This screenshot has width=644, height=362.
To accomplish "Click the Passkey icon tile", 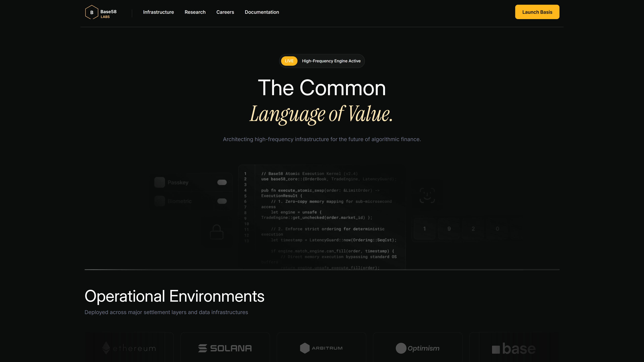I will click(159, 182).
